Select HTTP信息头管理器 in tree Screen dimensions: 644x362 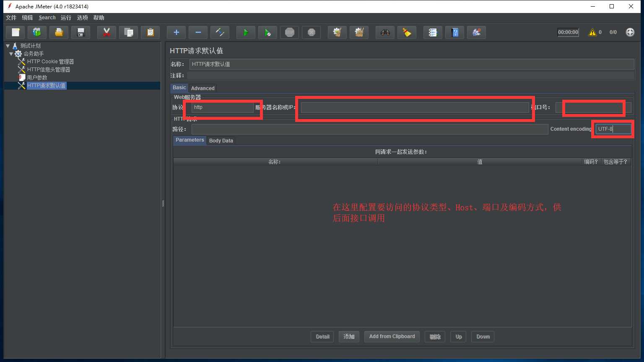49,70
